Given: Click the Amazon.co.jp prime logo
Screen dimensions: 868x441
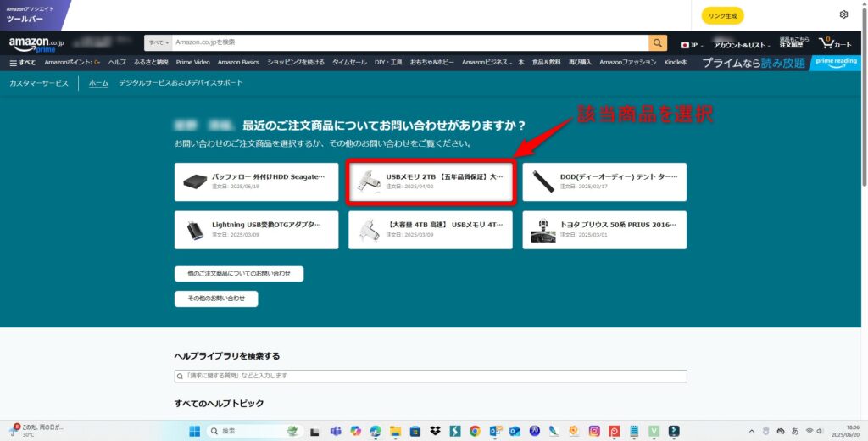Looking at the screenshot, I should pos(36,44).
